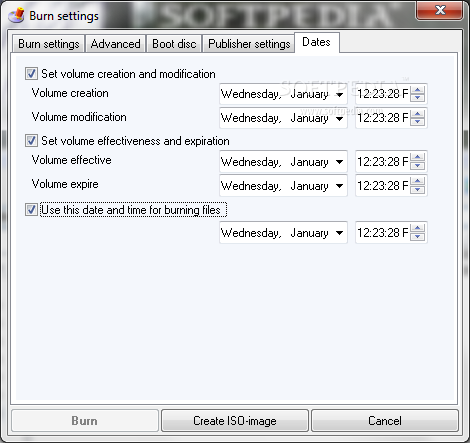Open the burning files date dropdown
The image size is (470, 443).
(x=339, y=233)
